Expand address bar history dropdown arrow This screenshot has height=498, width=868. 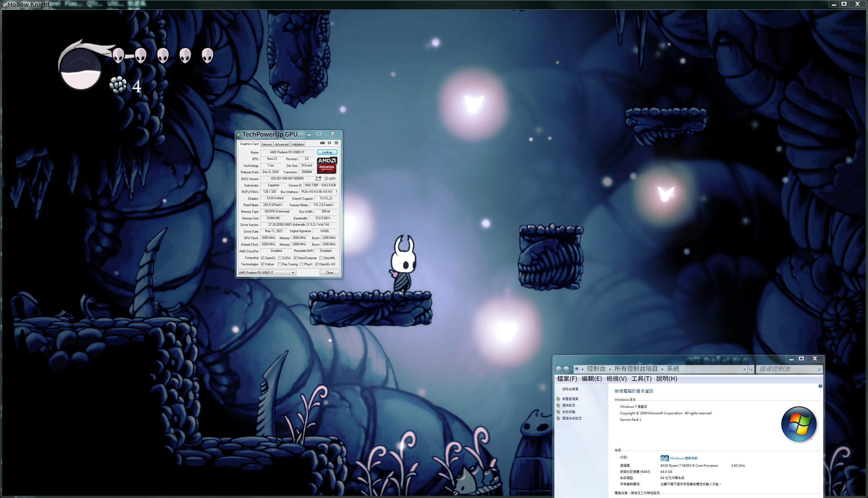pos(745,369)
